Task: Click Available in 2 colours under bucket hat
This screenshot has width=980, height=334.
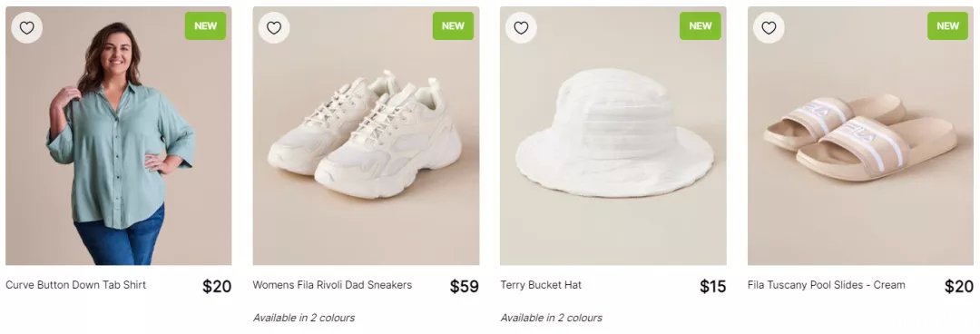Action: 552,318
